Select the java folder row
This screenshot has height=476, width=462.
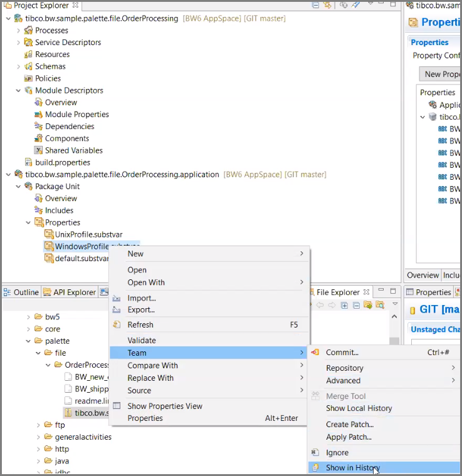[57, 461]
